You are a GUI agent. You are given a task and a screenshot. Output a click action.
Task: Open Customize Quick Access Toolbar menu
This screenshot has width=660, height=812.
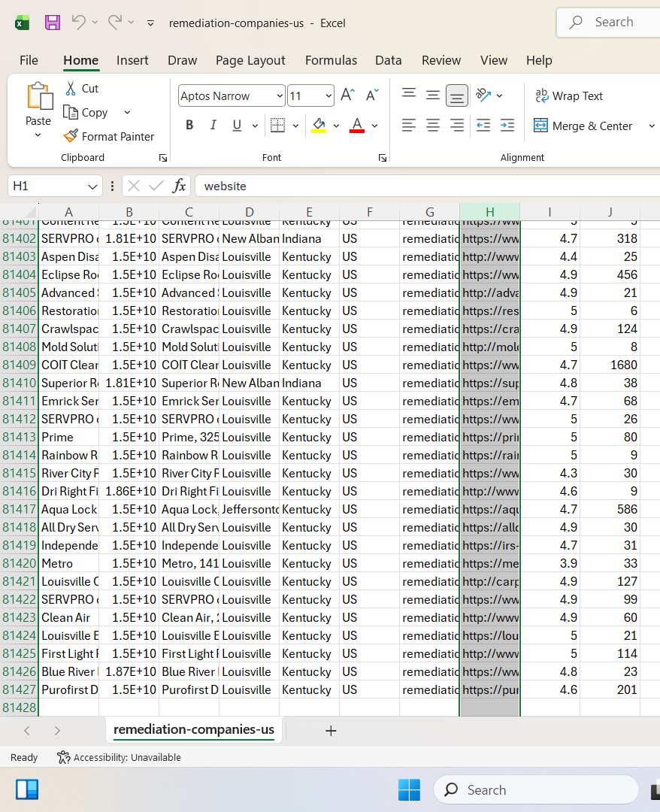click(x=150, y=23)
